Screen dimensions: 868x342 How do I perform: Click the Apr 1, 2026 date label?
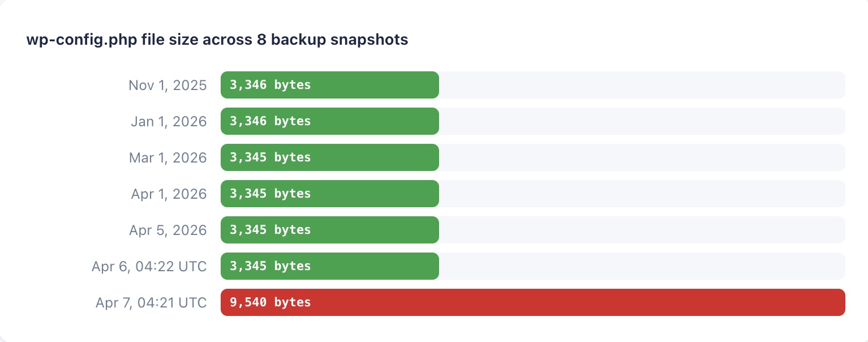[x=169, y=194]
